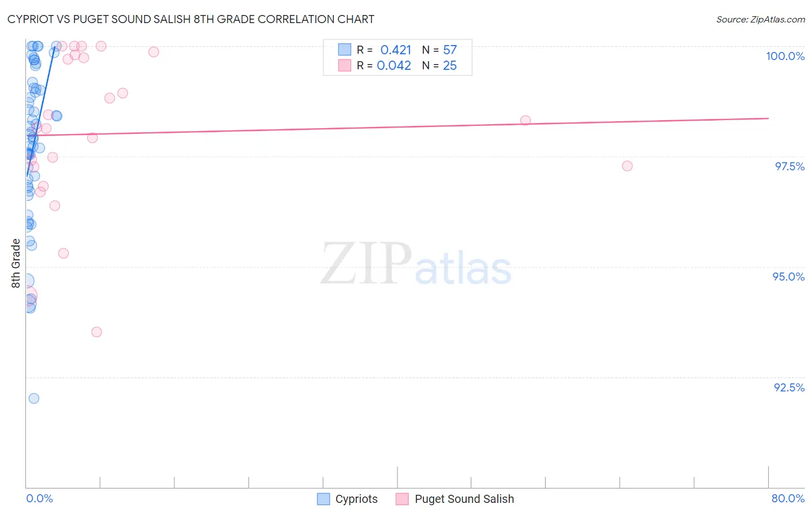
Task: Click the 8th Grade axis title
Action: coord(16,263)
